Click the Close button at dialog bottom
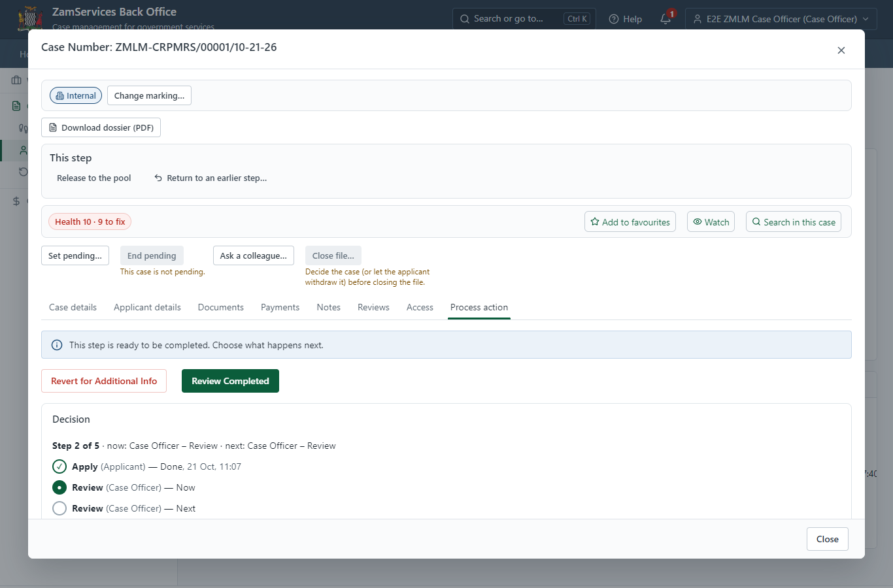The image size is (893, 588). click(x=828, y=539)
